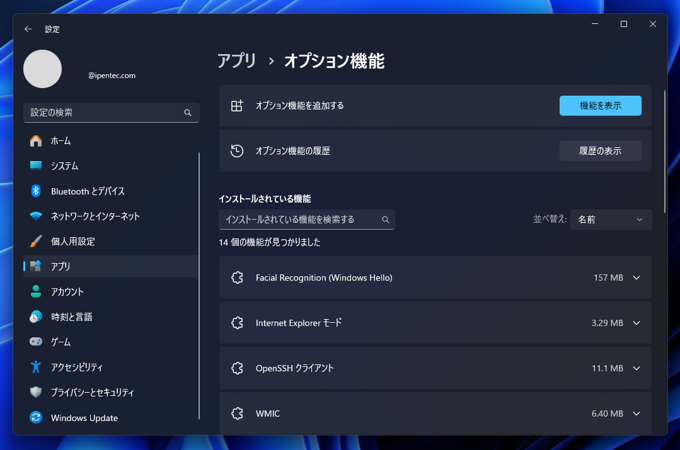Click the アプリ breadcrumb link
Viewport: 680px width, 450px height.
(x=236, y=61)
